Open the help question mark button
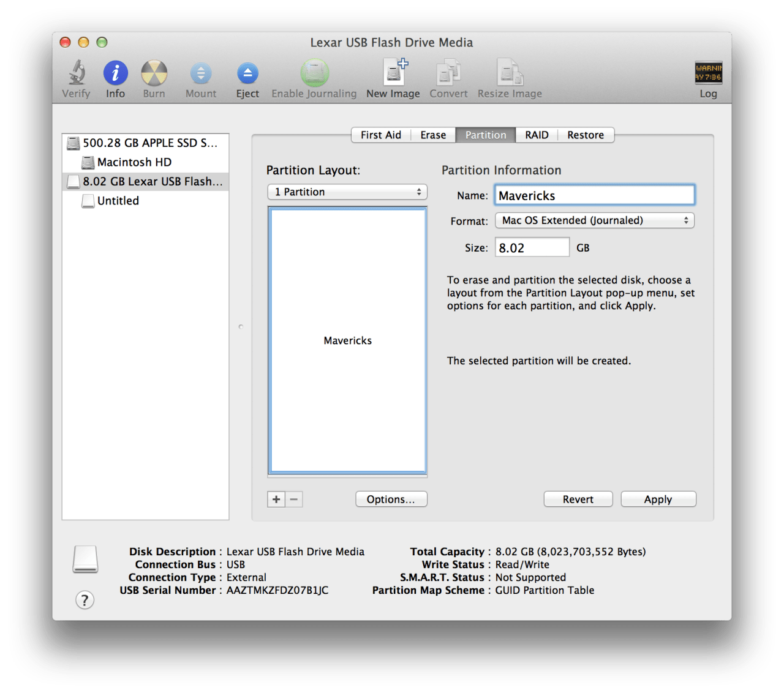This screenshot has height=693, width=784. [85, 600]
